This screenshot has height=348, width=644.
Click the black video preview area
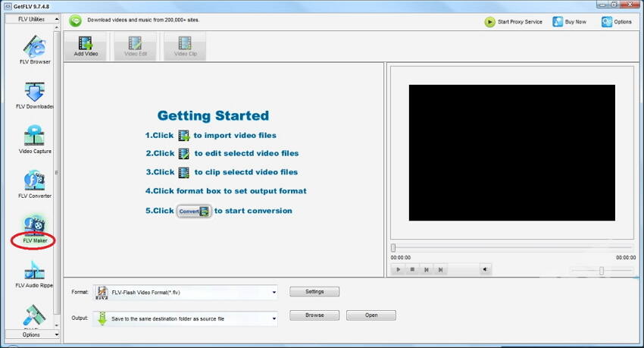[x=511, y=153]
